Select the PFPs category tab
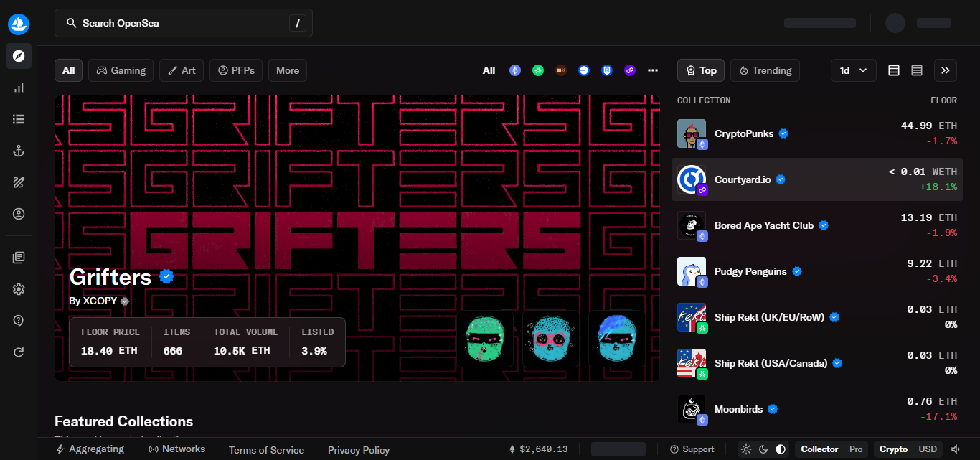Image resolution: width=980 pixels, height=460 pixels. pyautogui.click(x=236, y=70)
